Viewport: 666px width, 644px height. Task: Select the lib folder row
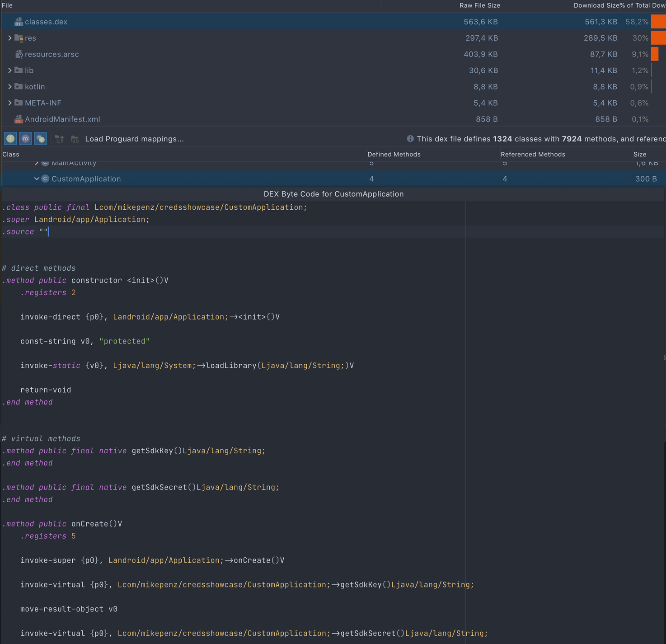coord(333,71)
